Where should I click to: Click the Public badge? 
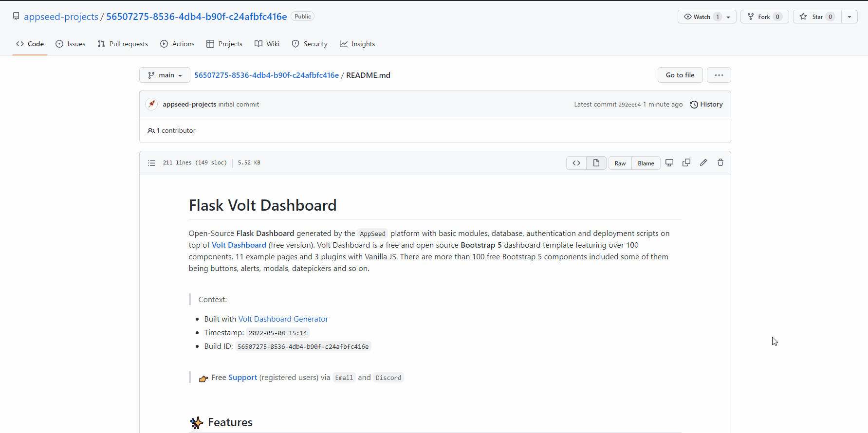[303, 17]
